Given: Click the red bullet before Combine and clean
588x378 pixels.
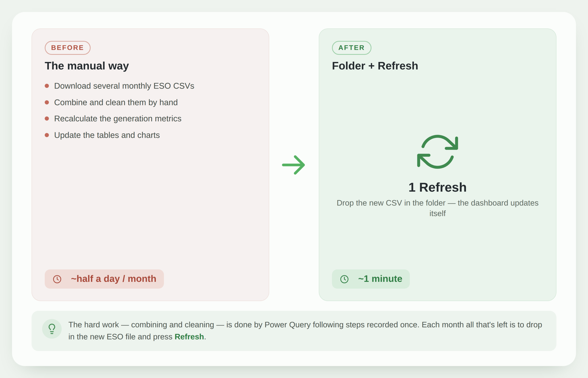Looking at the screenshot, I should coord(47,102).
